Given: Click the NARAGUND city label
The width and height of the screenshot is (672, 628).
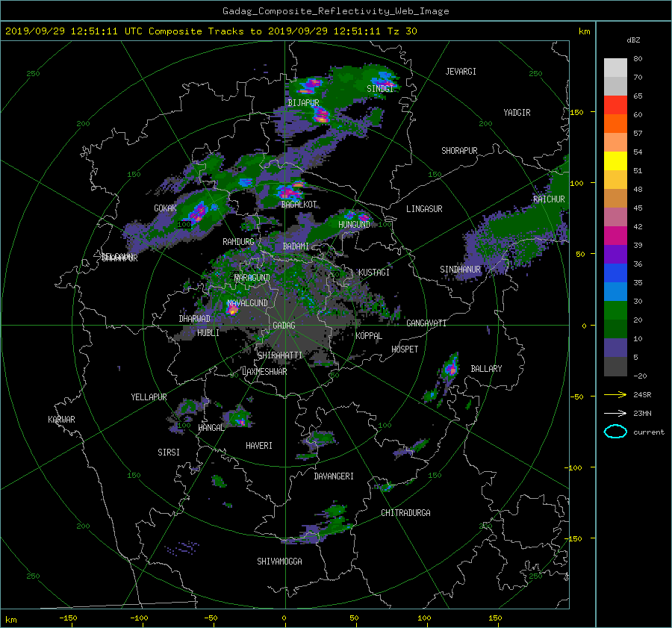Looking at the screenshot, I should pos(252,278).
